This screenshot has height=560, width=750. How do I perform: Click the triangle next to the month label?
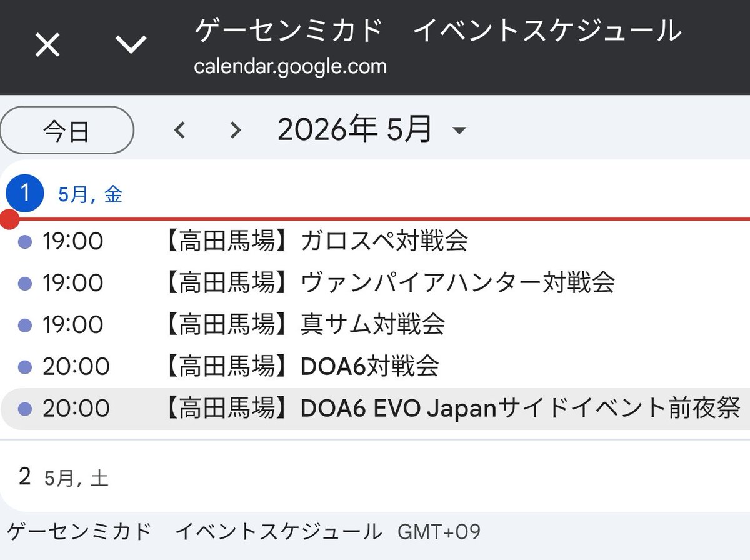tap(459, 132)
